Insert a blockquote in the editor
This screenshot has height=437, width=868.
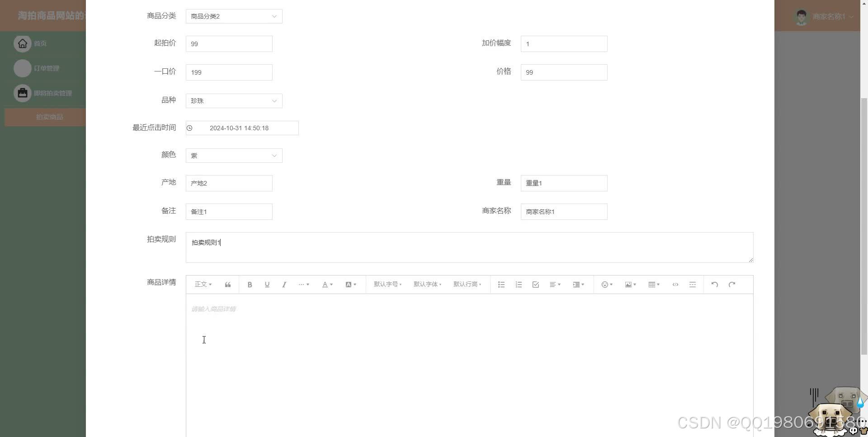[x=227, y=285]
